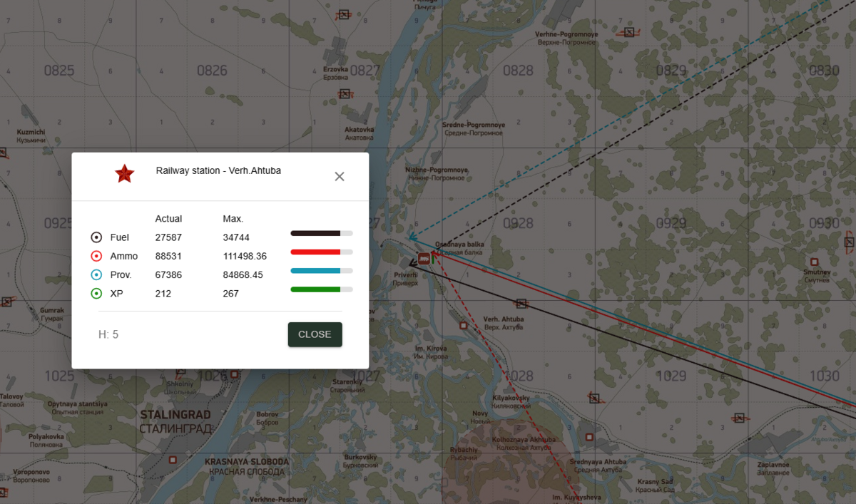Viewport: 856px width, 504px height.
Task: Select the green XP radio indicator
Action: coord(96,293)
